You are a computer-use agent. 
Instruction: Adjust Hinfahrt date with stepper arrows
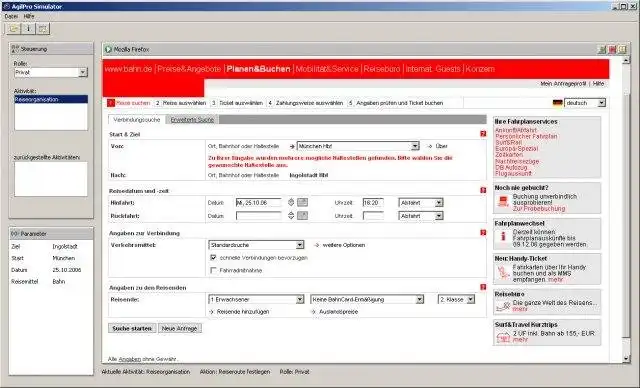(x=291, y=202)
